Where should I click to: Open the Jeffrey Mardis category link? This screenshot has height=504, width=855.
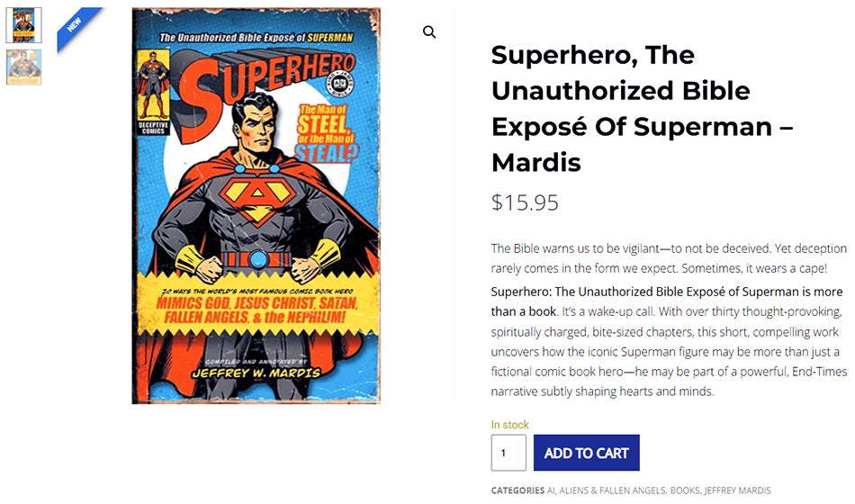(x=737, y=490)
